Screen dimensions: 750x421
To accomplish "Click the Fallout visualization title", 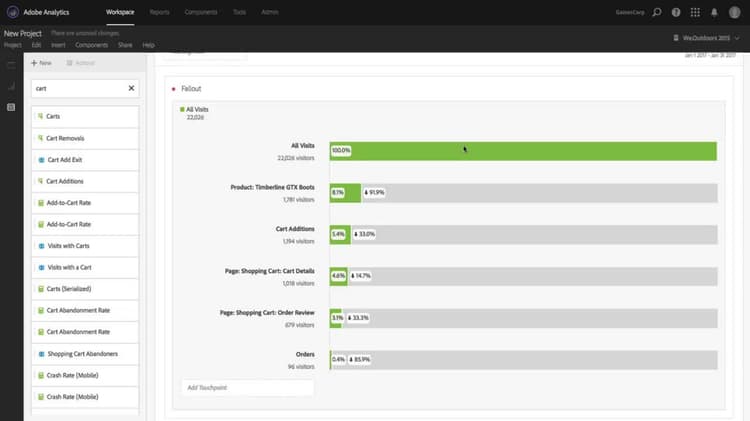I will 191,89.
